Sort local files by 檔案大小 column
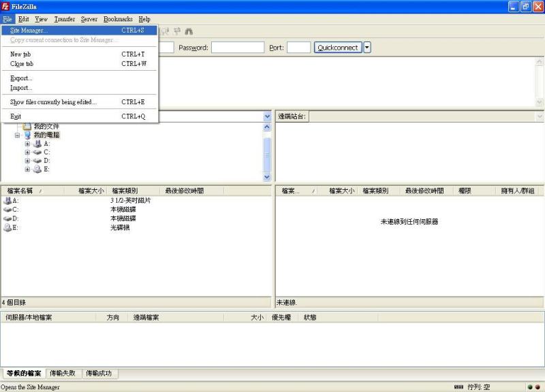The image size is (545, 392). point(86,191)
